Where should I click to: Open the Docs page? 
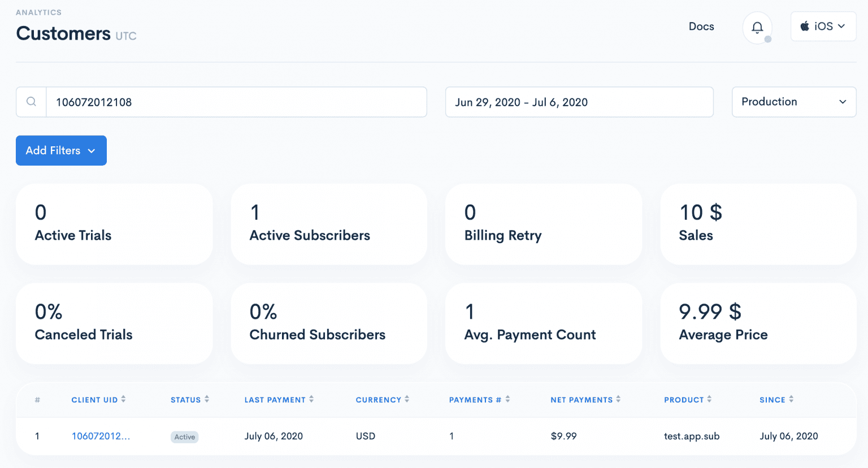point(701,27)
